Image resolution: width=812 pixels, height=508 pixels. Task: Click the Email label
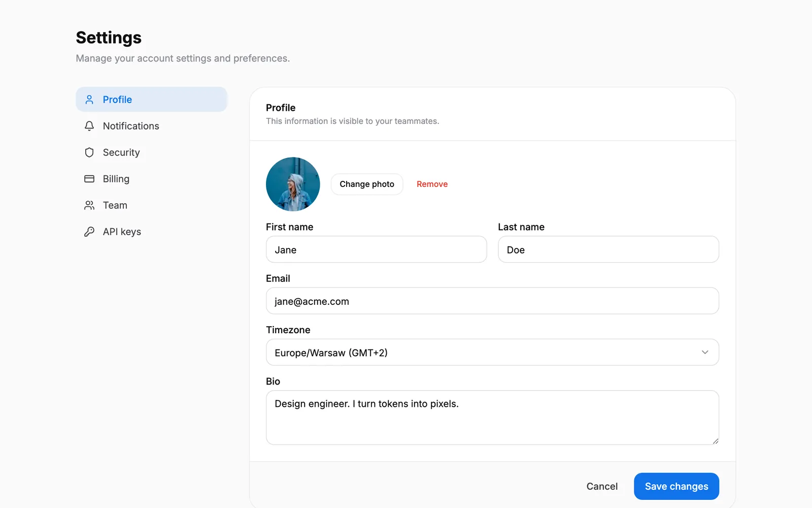(278, 278)
